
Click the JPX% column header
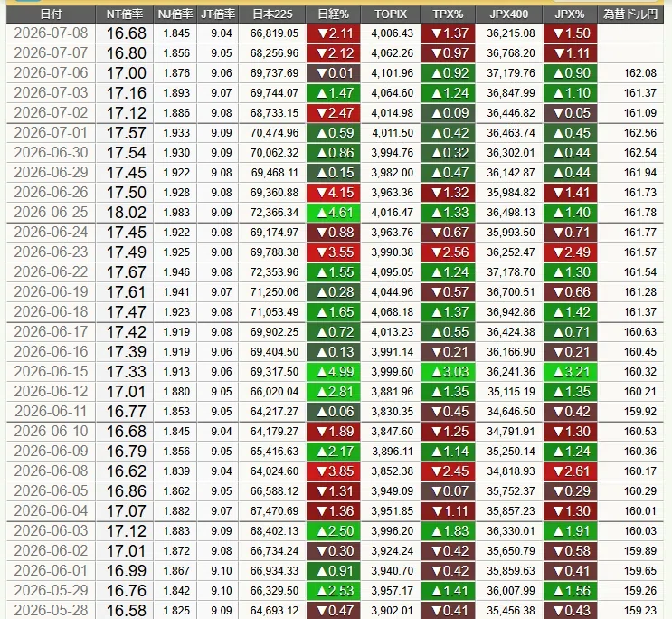click(x=570, y=14)
